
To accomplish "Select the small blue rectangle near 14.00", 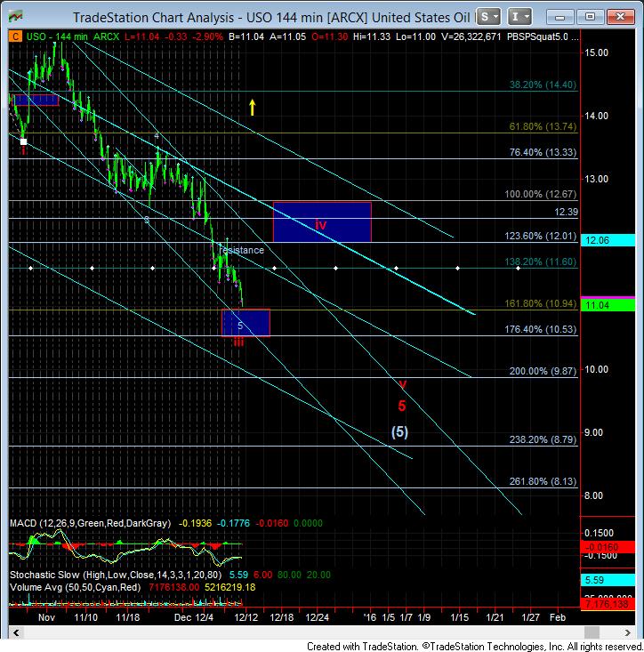I will (x=36, y=101).
